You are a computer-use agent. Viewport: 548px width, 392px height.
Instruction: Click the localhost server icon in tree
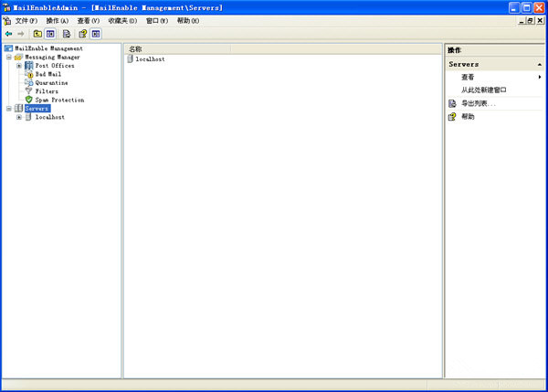28,117
